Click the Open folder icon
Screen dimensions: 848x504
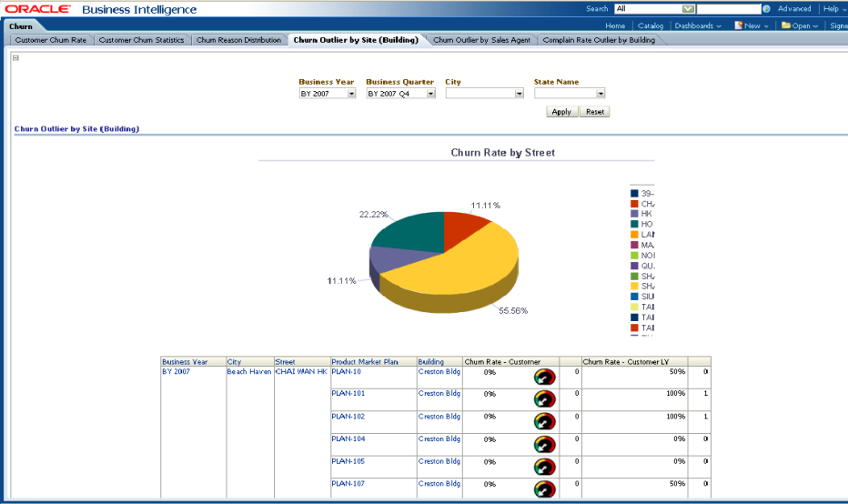[786, 25]
